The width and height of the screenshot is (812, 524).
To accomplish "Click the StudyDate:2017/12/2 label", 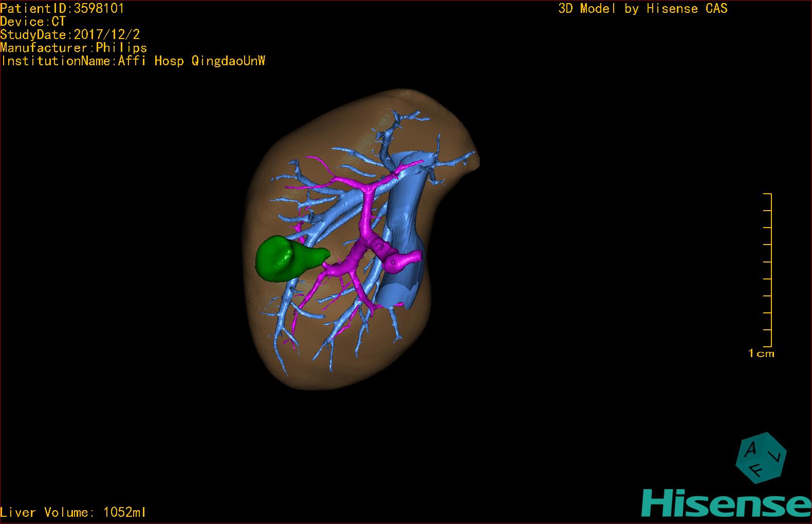I will point(70,35).
